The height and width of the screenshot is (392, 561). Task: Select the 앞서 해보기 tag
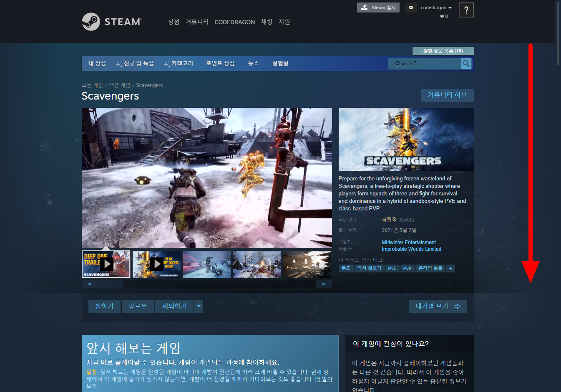pos(369,269)
